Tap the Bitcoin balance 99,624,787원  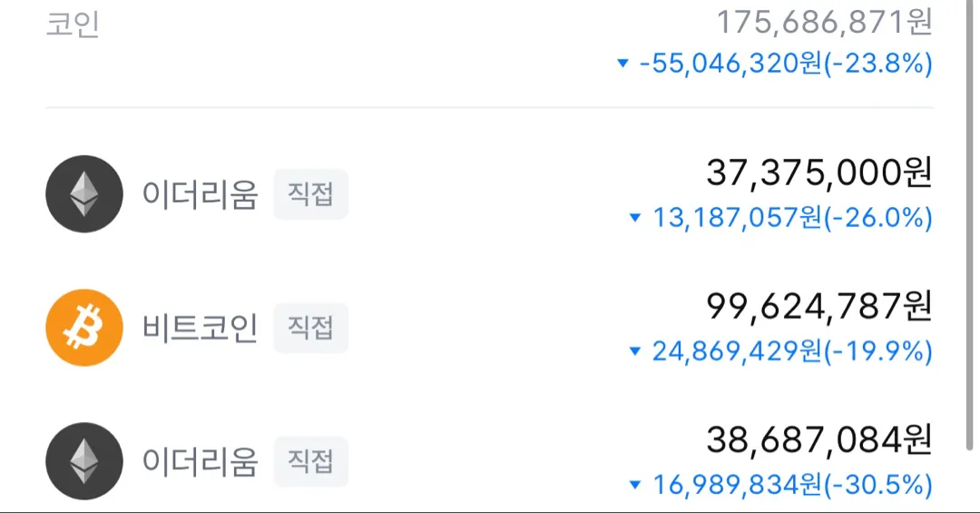point(818,307)
